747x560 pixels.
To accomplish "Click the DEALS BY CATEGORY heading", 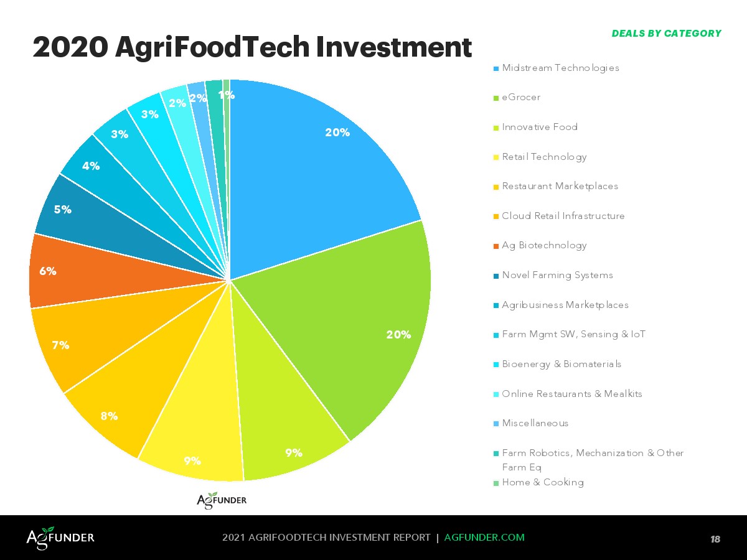I will (x=666, y=34).
